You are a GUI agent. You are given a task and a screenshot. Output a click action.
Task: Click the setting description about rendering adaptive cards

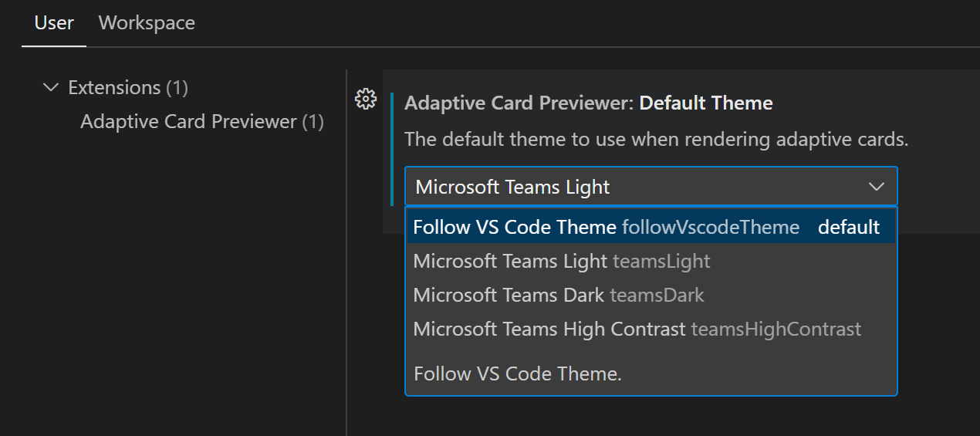(656, 140)
